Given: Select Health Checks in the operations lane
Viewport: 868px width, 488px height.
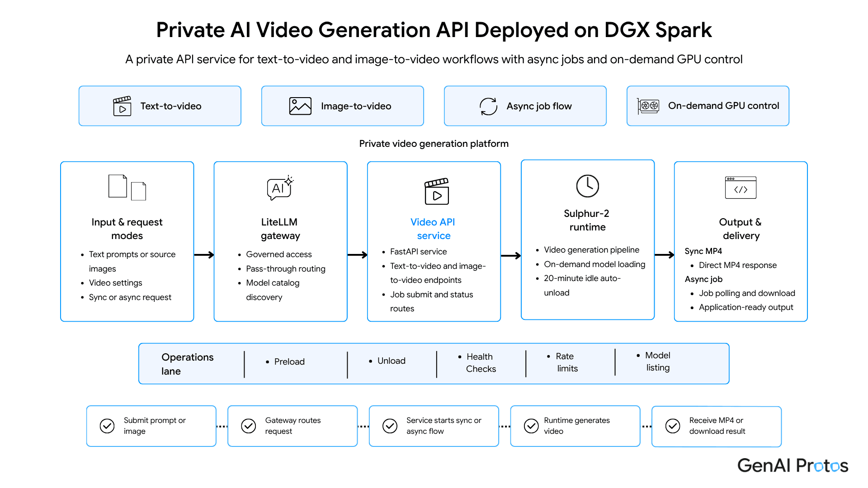Looking at the screenshot, I should click(481, 362).
